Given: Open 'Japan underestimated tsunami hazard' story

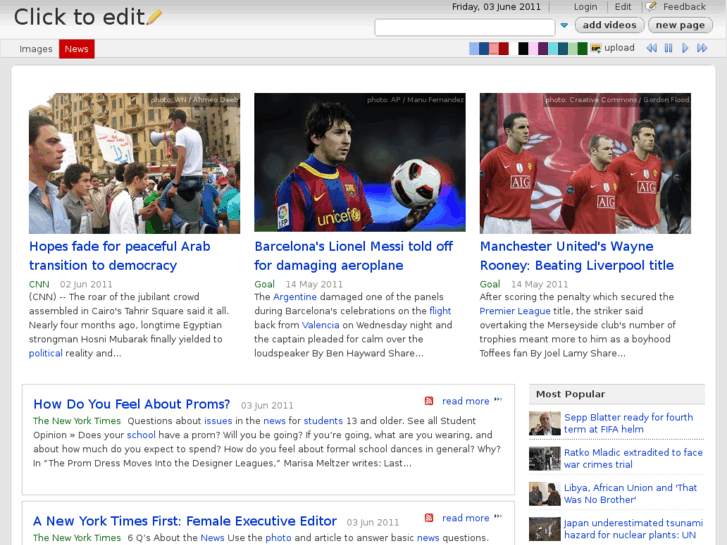Looking at the screenshot, I should pos(633,529).
